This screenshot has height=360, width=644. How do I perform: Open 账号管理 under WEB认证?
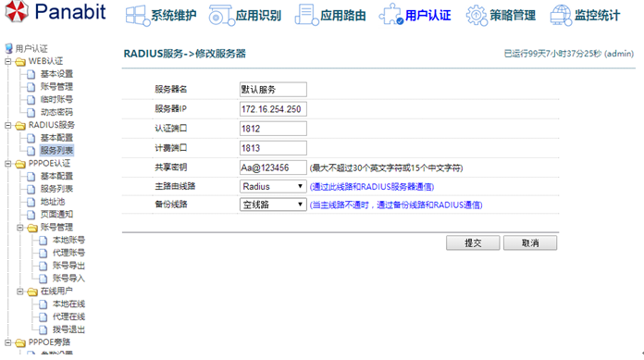pos(56,87)
